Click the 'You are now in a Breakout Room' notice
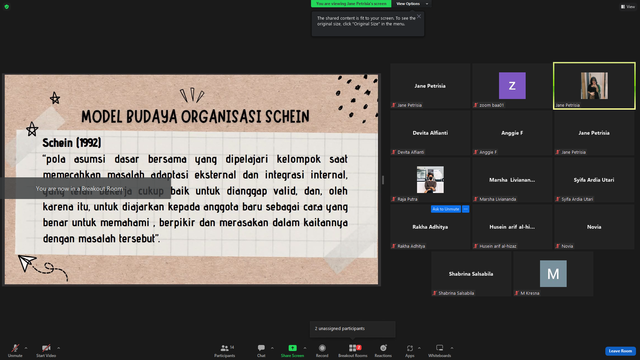Viewport: 640px width, 360px height. pos(85,189)
